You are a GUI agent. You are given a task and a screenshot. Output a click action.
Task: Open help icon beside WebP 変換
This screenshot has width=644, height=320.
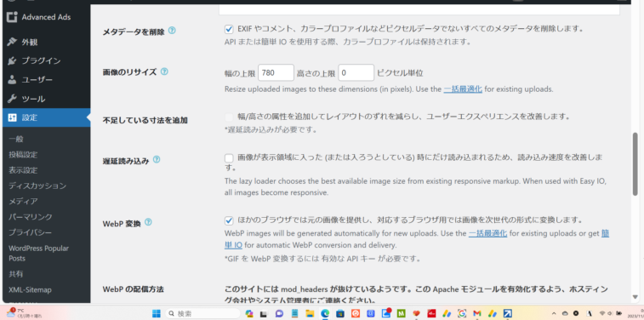point(148,222)
